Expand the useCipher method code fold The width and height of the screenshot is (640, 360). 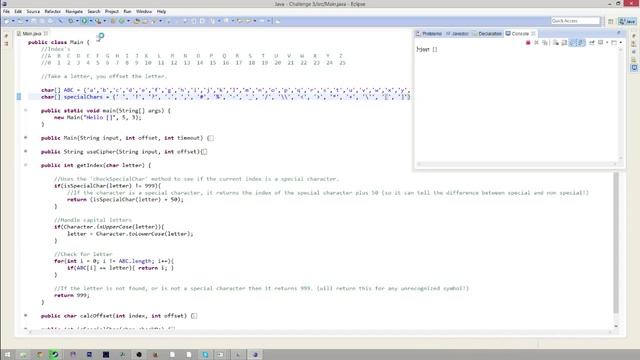click(x=25, y=151)
